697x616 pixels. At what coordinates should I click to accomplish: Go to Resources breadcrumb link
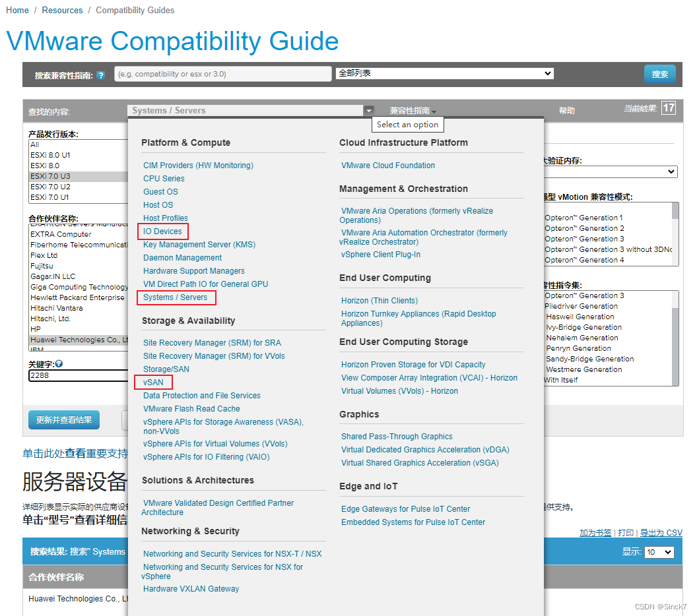click(62, 10)
